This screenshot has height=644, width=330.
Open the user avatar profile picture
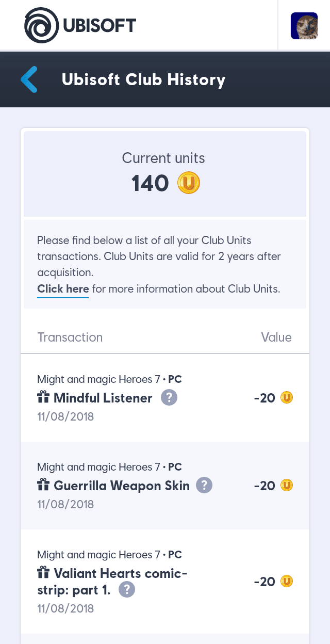click(x=304, y=26)
